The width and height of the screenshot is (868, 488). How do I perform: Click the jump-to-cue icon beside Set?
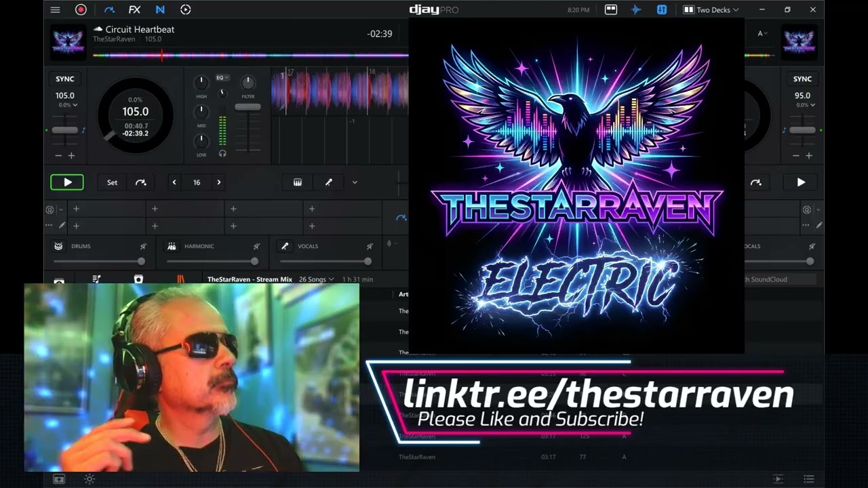tap(140, 182)
